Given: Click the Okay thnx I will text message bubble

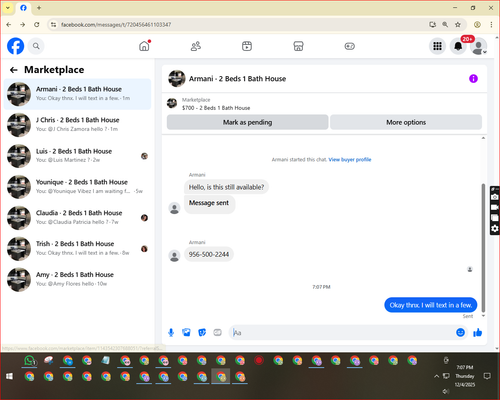Looking at the screenshot, I should 431,305.
